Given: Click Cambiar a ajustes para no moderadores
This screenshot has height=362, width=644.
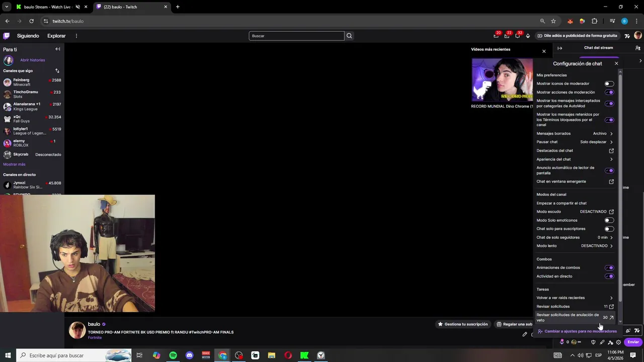Looking at the screenshot, I should (577, 331).
